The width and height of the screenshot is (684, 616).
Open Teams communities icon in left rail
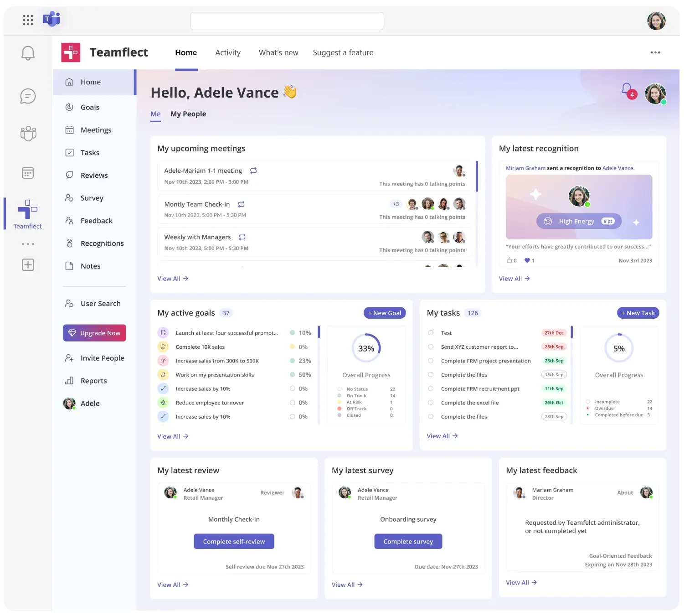pos(28,133)
